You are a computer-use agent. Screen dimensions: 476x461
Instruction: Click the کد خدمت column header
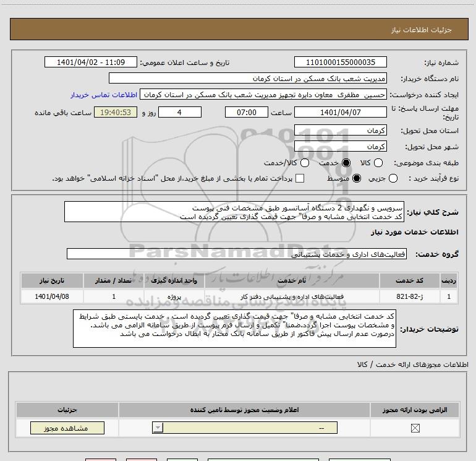409,280
